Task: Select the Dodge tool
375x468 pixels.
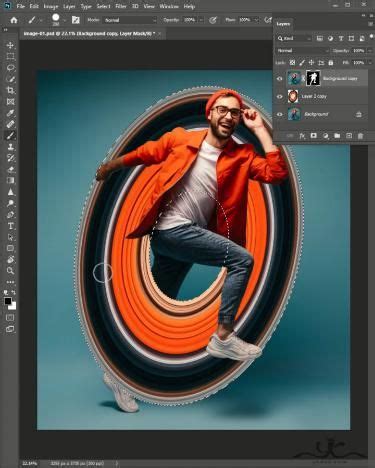Action: pos(10,203)
